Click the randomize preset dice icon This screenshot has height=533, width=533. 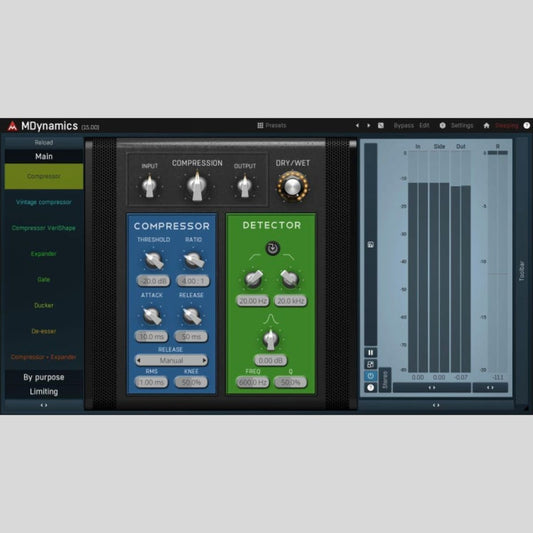pyautogui.click(x=381, y=125)
